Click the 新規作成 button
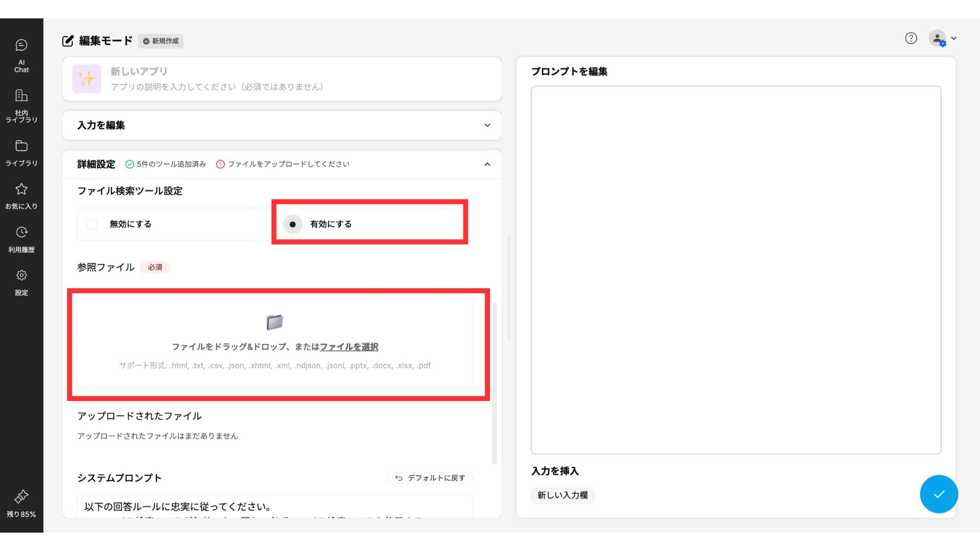 (161, 41)
